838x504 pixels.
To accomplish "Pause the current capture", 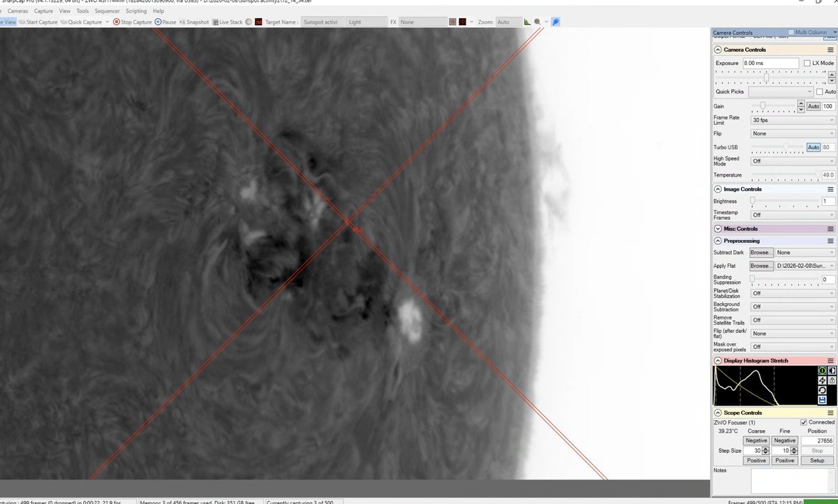I will [x=166, y=22].
